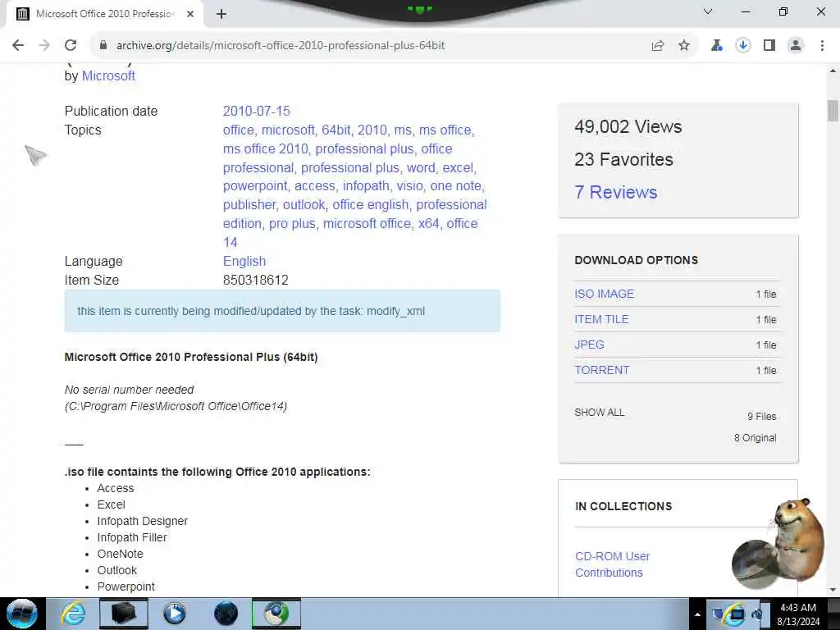Toggle the side panel icon
Screen dimensions: 840x630
pos(769,46)
